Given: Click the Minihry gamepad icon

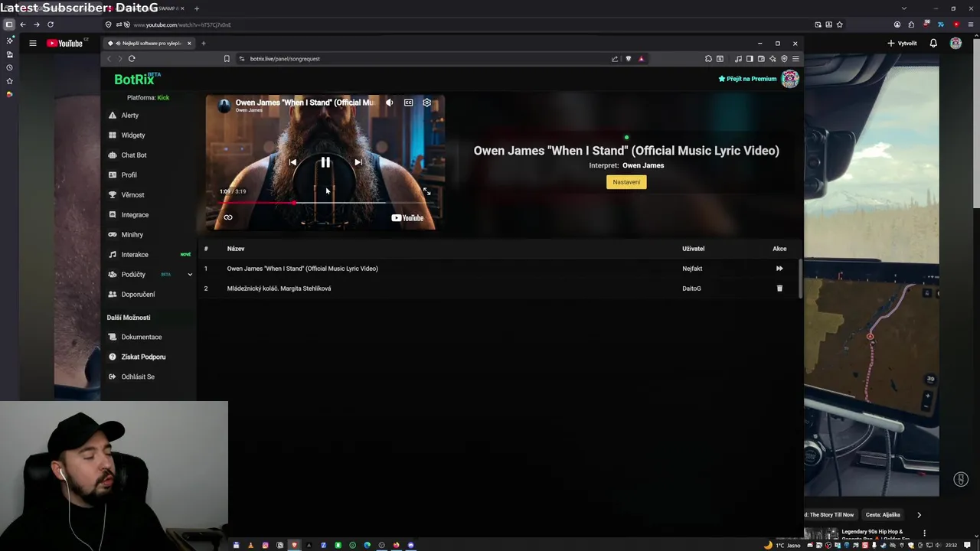Looking at the screenshot, I should click(x=113, y=235).
